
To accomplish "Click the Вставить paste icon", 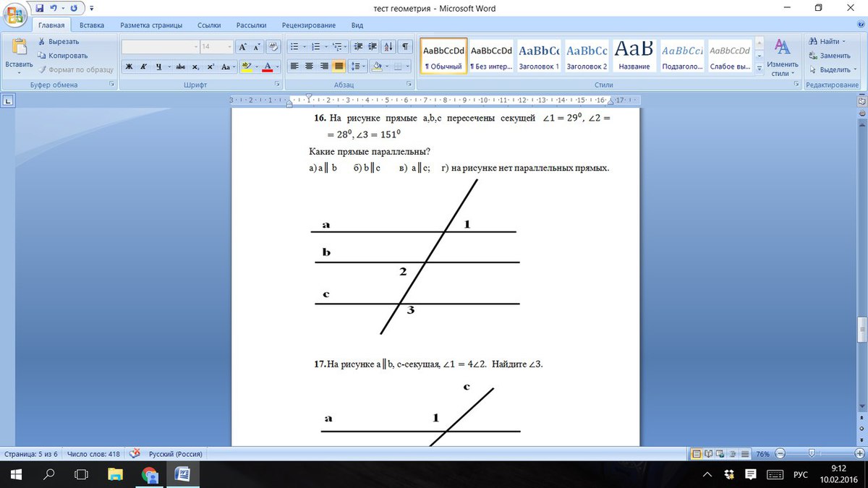I will point(19,47).
